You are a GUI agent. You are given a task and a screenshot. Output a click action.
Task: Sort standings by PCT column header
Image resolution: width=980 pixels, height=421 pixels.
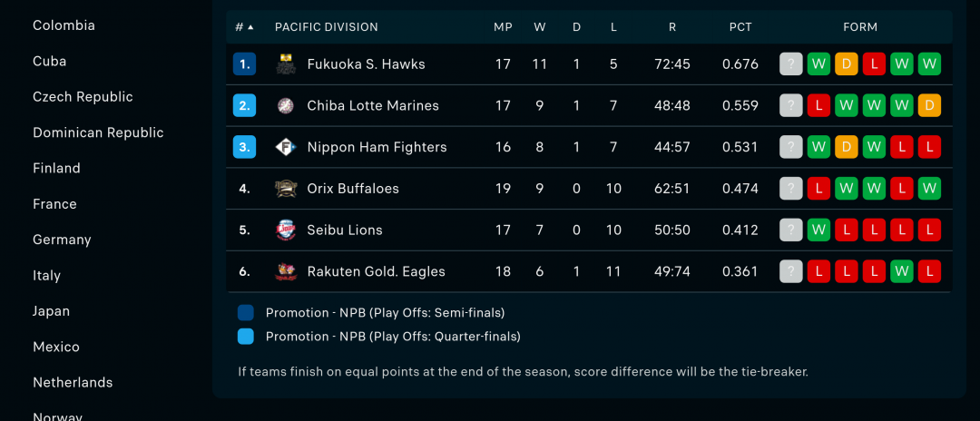click(740, 27)
